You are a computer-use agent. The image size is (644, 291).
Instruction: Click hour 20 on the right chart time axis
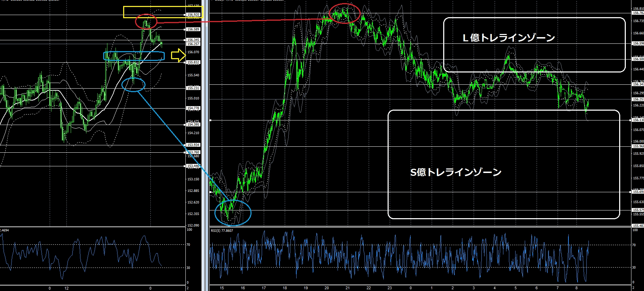coord(327,288)
